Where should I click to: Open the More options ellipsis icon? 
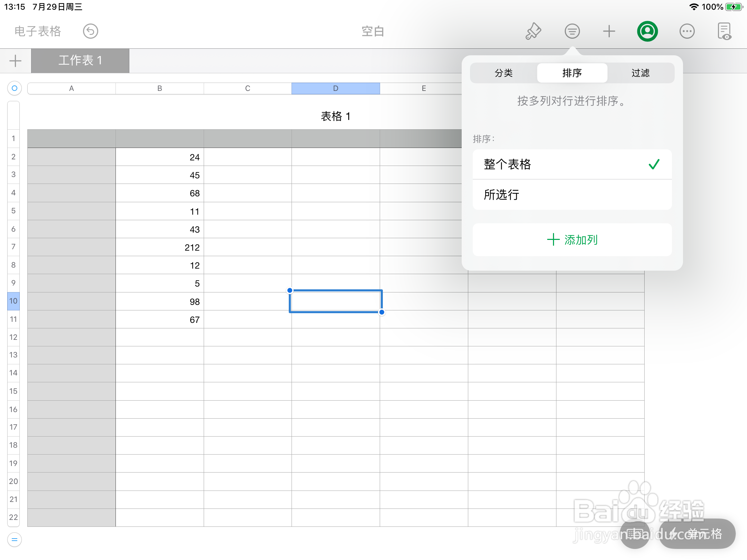click(x=687, y=31)
